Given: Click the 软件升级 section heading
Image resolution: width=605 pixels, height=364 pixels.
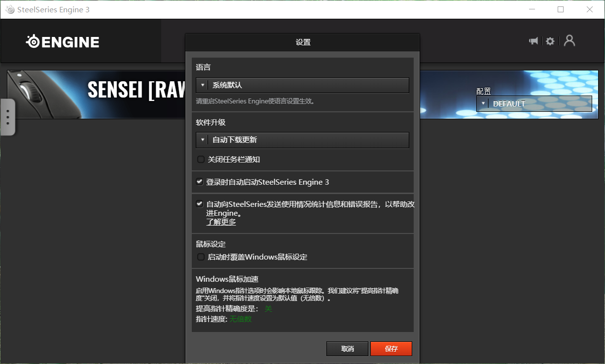Looking at the screenshot, I should (x=211, y=122).
